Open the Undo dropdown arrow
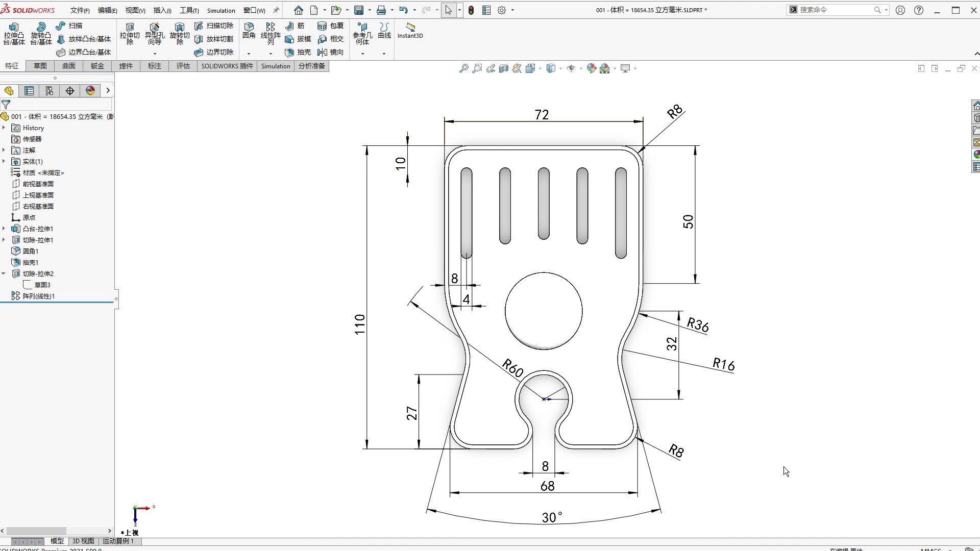This screenshot has width=980, height=551. click(414, 10)
